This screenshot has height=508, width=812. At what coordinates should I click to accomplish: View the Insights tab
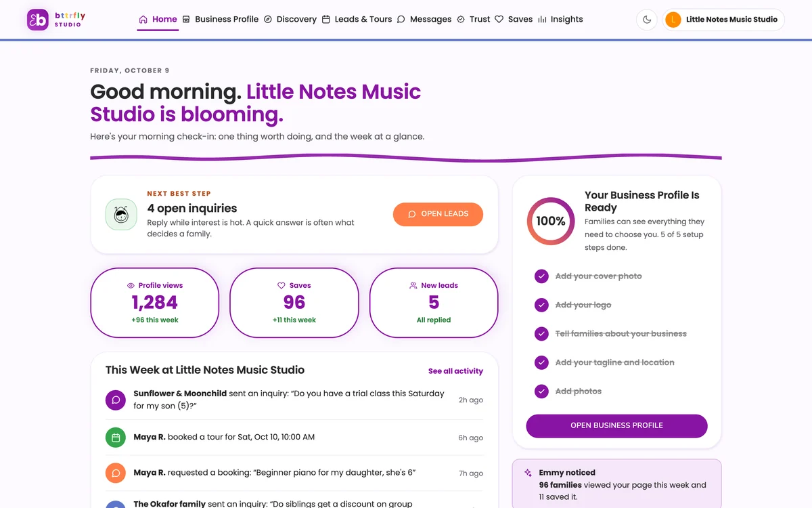560,20
